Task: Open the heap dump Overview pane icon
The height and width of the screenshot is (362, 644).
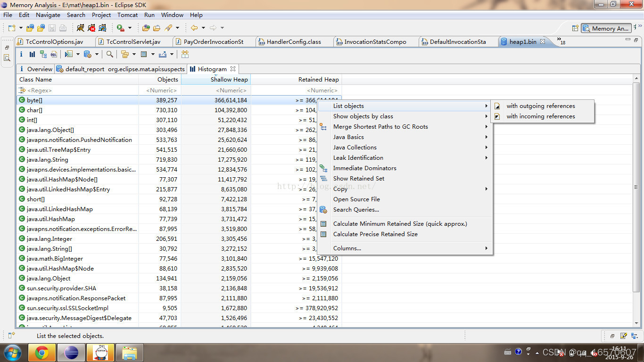Action: pos(21,54)
